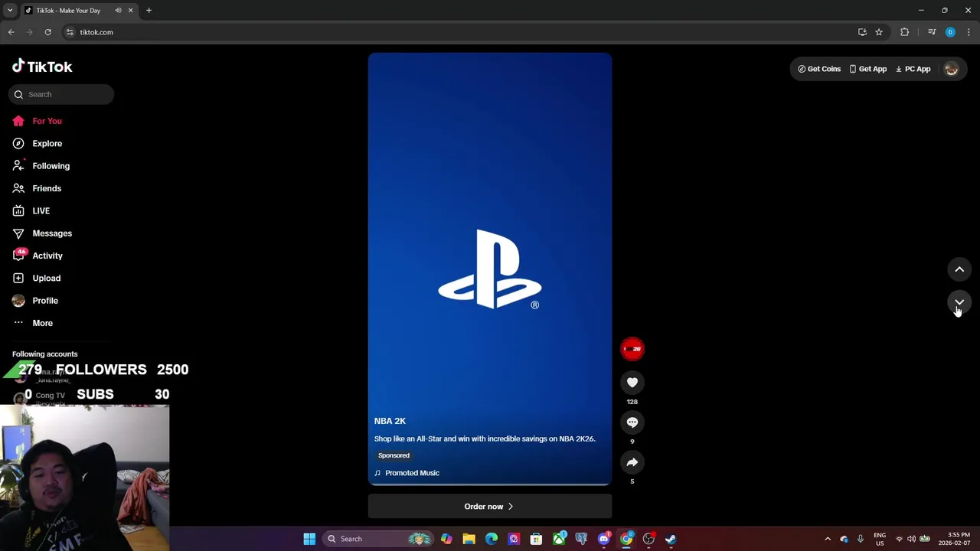Go to the next video arrow

click(x=959, y=302)
